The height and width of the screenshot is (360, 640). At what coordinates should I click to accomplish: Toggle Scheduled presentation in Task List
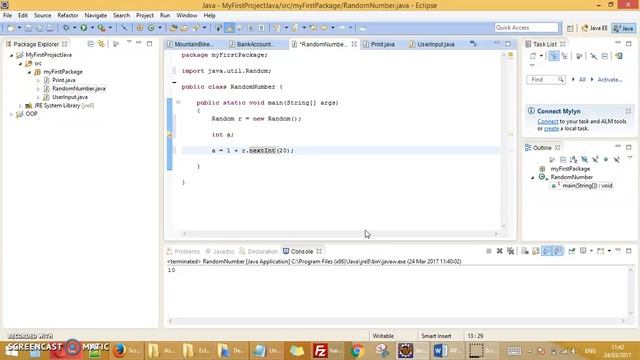tap(564, 56)
